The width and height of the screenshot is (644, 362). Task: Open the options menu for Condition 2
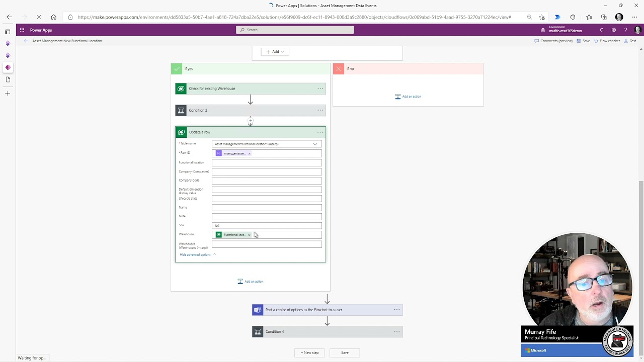(320, 110)
